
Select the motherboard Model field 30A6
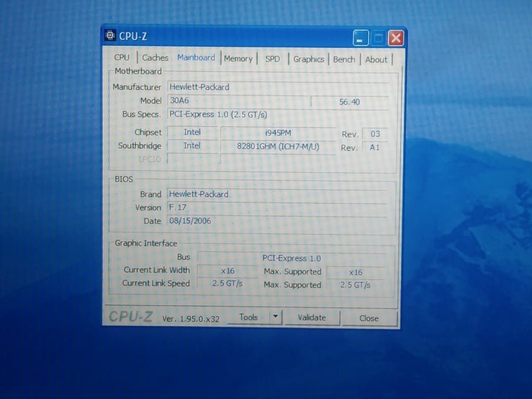click(237, 101)
